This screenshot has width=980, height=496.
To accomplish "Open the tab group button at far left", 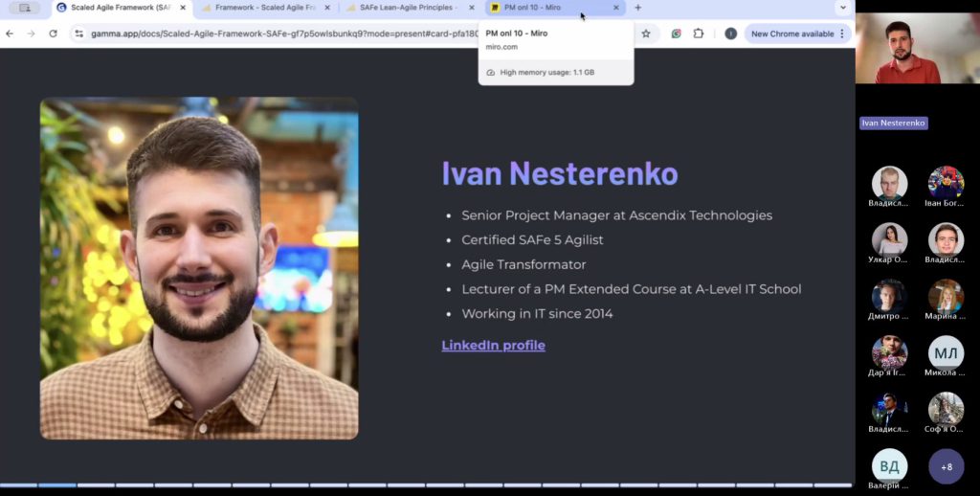I will (24, 8).
